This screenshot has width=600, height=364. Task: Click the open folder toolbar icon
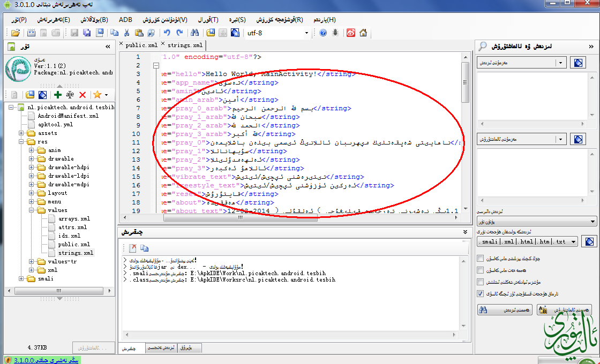coord(15,33)
